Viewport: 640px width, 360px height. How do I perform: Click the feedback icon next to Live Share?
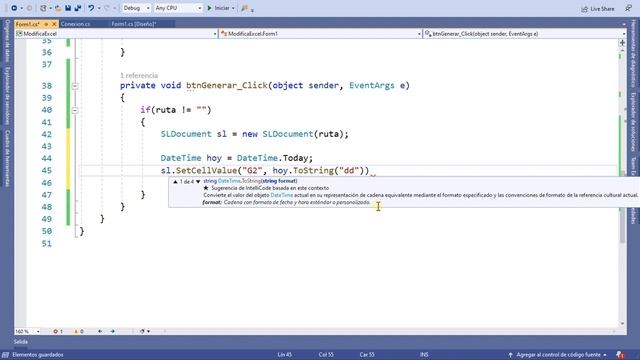tap(628, 8)
